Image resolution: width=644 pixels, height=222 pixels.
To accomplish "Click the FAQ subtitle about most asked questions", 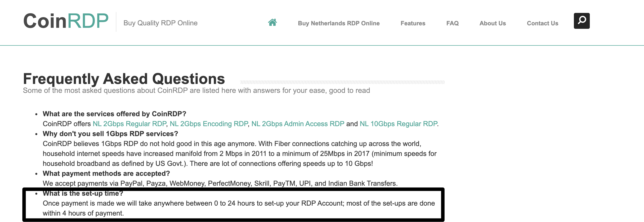I will point(196,90).
